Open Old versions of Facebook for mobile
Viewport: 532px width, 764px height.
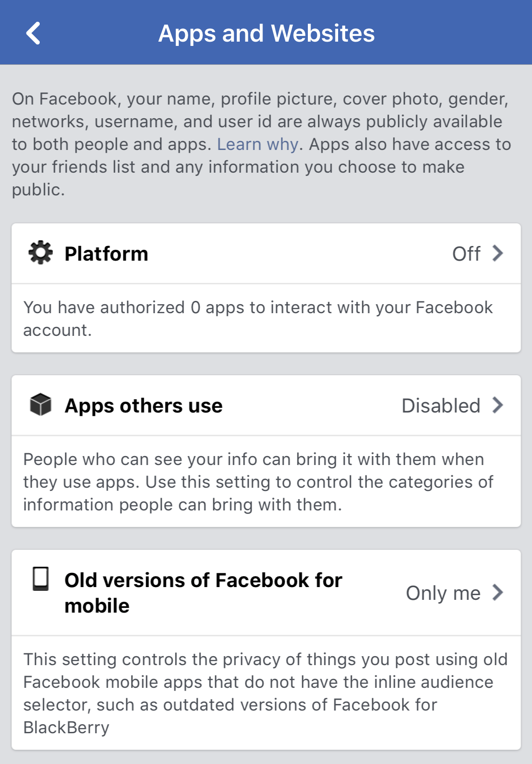click(266, 593)
